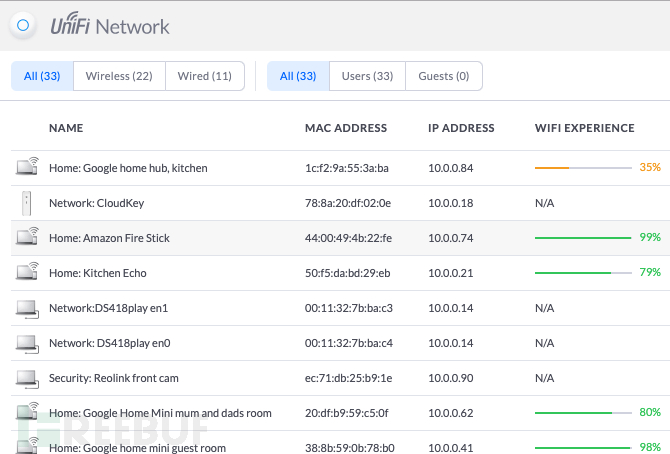670x454 pixels.
Task: Sort by the IP ADDRESS column header
Action: (461, 128)
